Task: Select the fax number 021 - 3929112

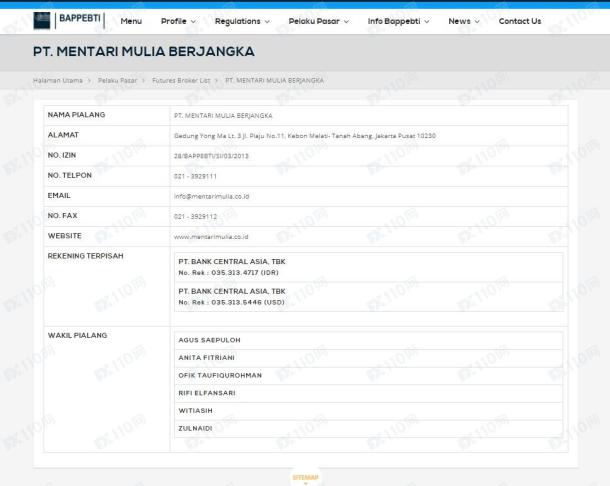Action: point(195,217)
